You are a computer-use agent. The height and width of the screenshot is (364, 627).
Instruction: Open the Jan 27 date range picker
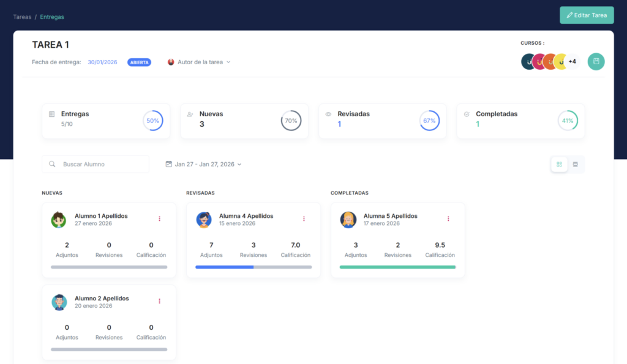tap(204, 165)
